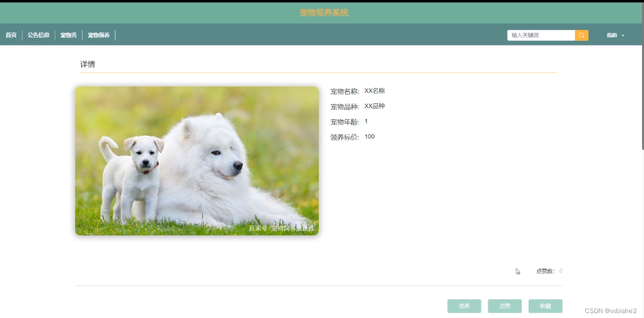Click the 点赞 like button

coord(504,306)
